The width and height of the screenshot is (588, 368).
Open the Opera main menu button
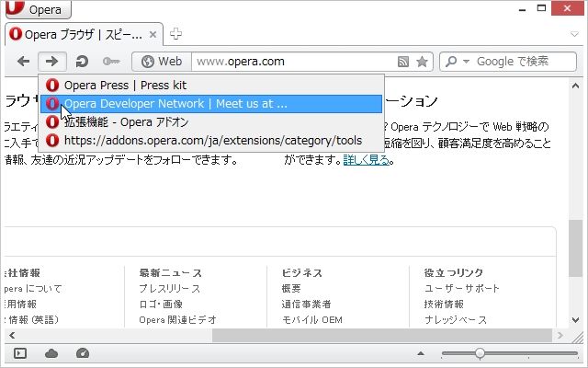[x=39, y=9]
